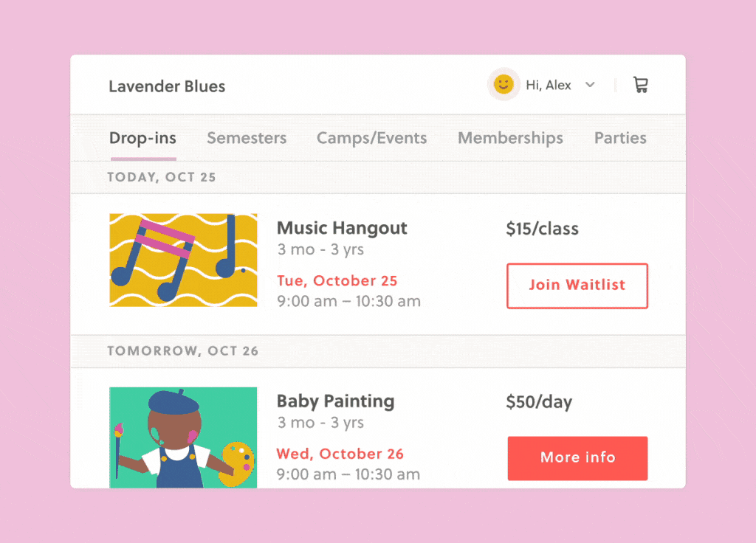Click the Tue, October 25 date
Screen dimensions: 756x543
(x=337, y=281)
